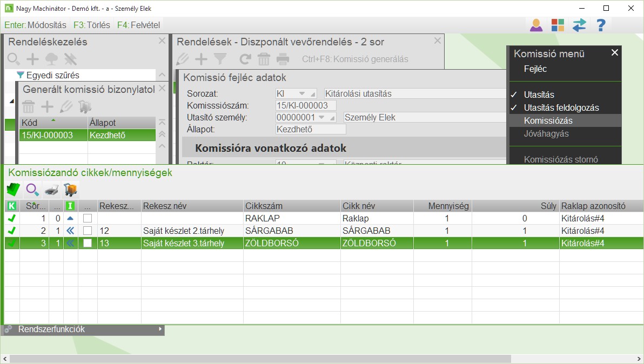Click Enter: Módosítás shortcut button
Screen dimensions: 644x364
(x=35, y=25)
